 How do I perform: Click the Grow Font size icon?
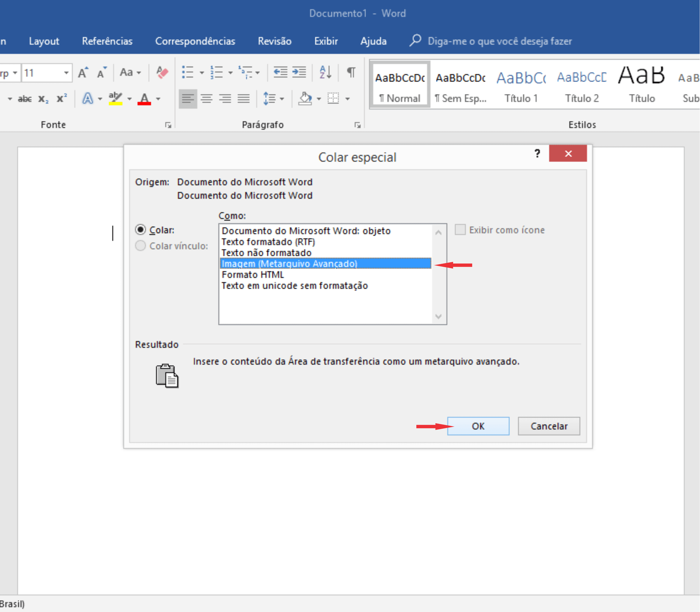pyautogui.click(x=83, y=72)
